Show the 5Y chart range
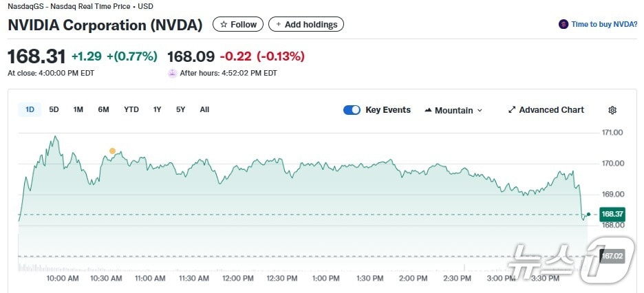This screenshot has height=293, width=644. click(180, 109)
